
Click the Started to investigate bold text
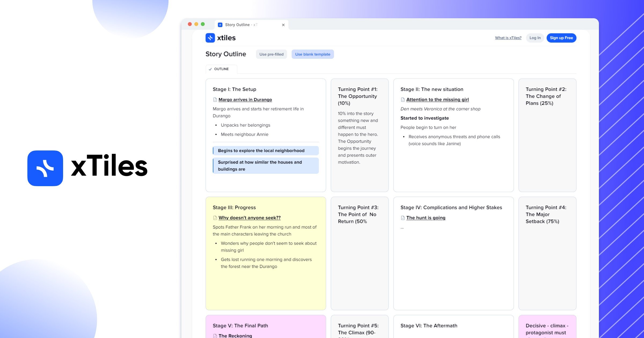click(425, 118)
